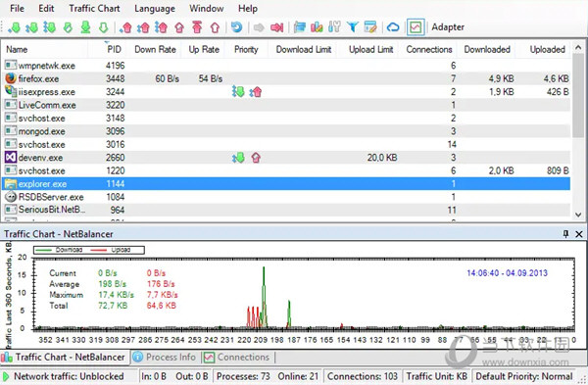The image size is (588, 385).
Task: Select the firefox.exe process row
Action: pyautogui.click(x=286, y=78)
